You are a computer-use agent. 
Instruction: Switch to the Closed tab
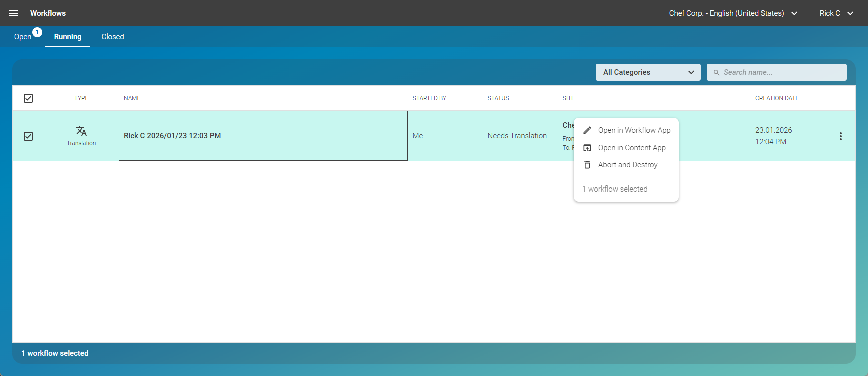coord(113,37)
